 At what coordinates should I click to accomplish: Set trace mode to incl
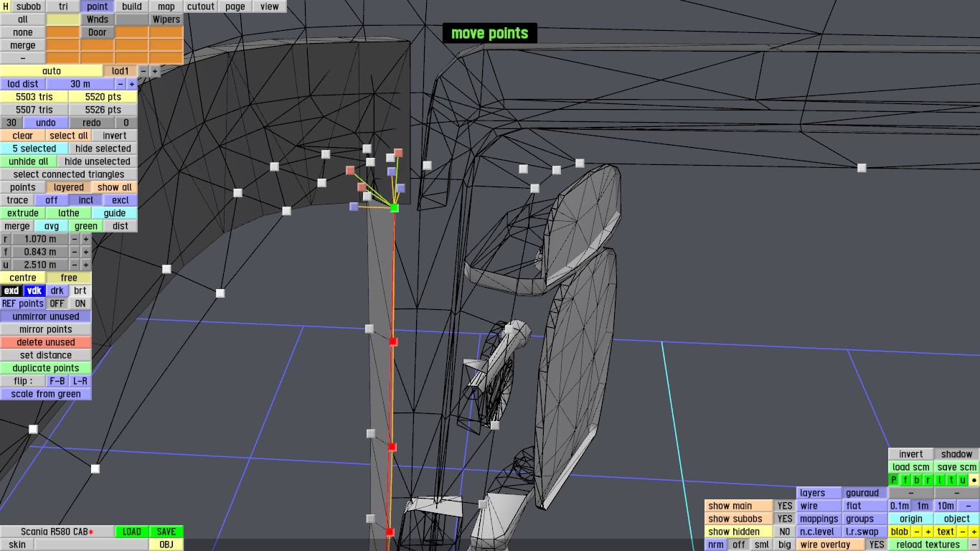(86, 200)
